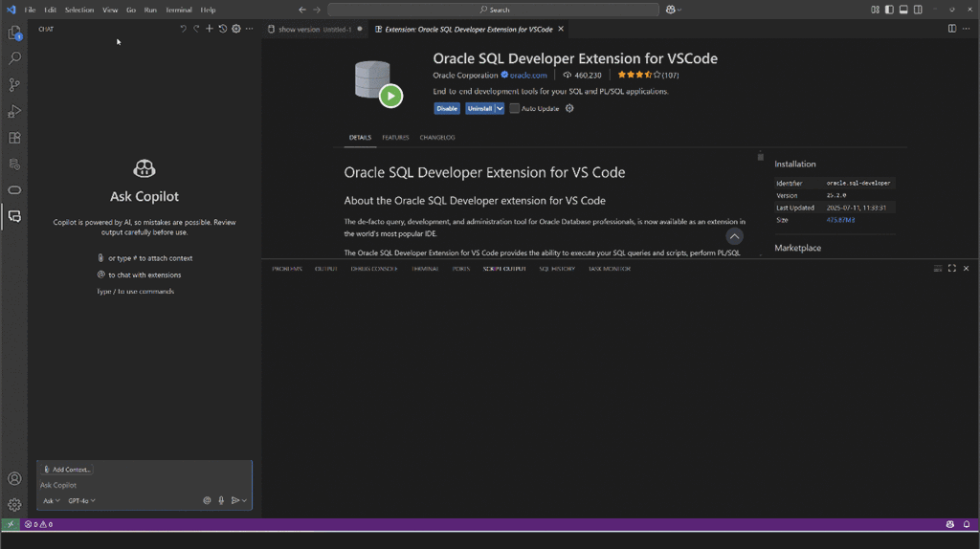
Task: Open the Run and Debug view
Action: (x=14, y=111)
